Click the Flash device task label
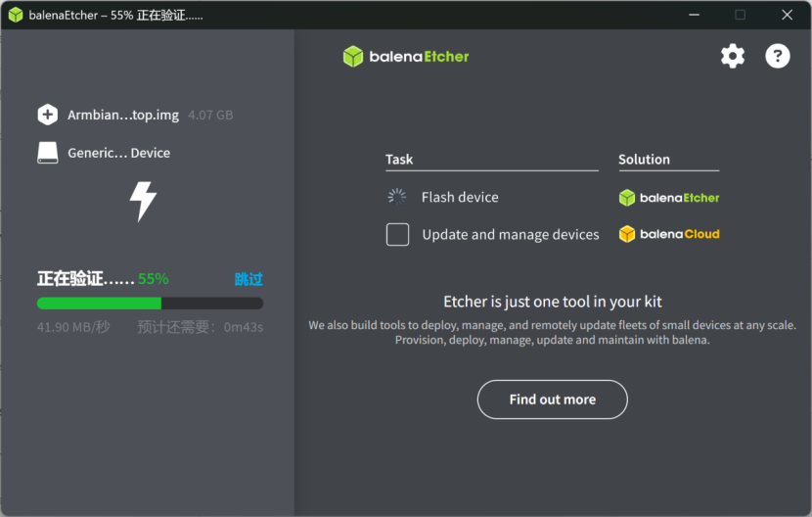 pos(460,197)
